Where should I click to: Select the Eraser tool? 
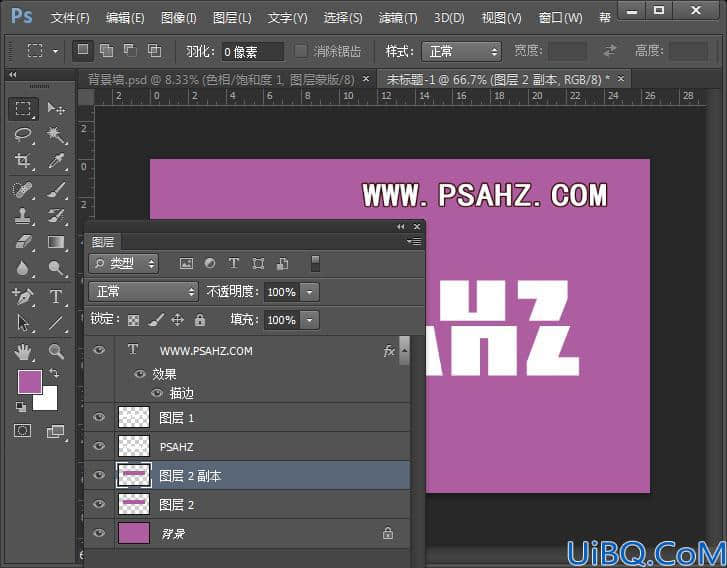(23, 242)
